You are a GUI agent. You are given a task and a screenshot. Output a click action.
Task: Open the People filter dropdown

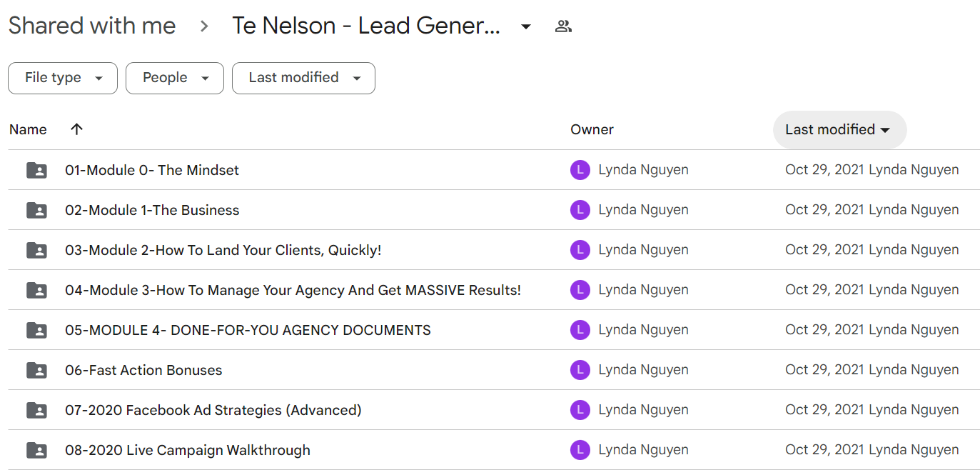[175, 78]
